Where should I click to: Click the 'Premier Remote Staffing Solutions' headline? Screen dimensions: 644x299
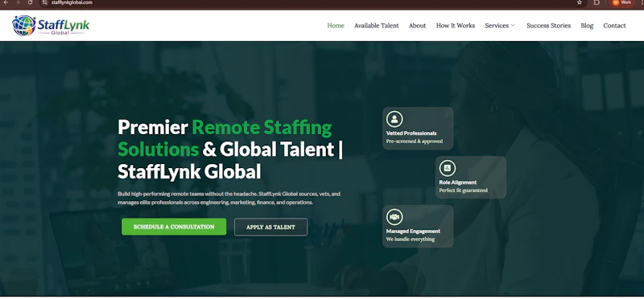(230, 149)
